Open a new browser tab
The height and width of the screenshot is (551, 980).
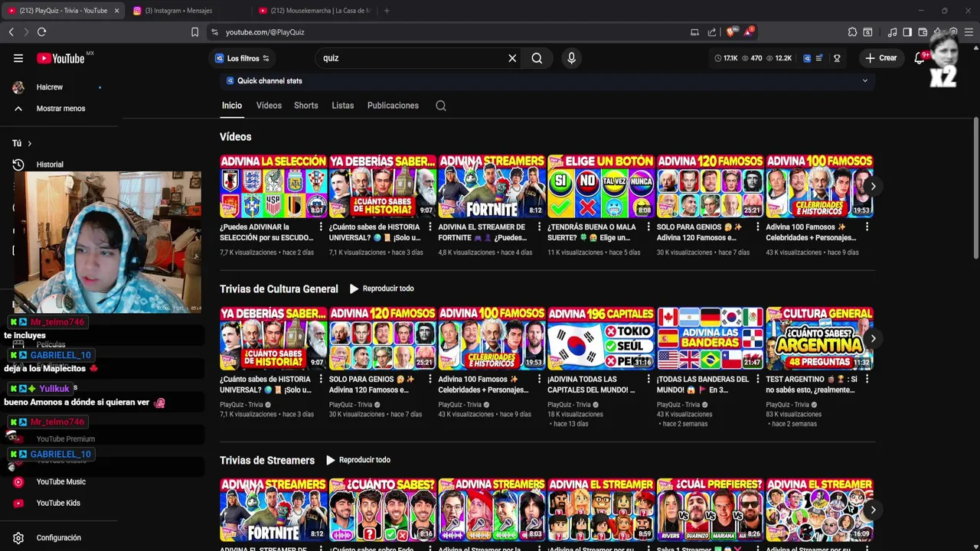(x=387, y=11)
